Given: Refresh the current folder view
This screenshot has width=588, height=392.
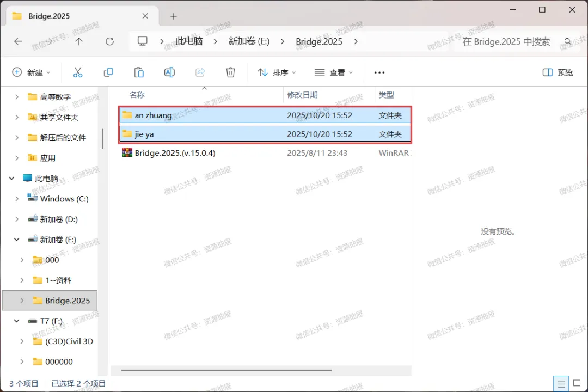Looking at the screenshot, I should [109, 41].
